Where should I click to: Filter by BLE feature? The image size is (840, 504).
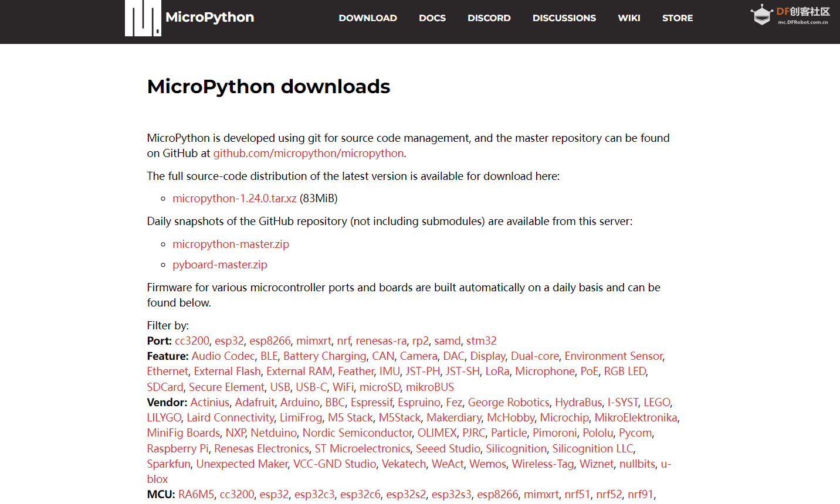(269, 356)
